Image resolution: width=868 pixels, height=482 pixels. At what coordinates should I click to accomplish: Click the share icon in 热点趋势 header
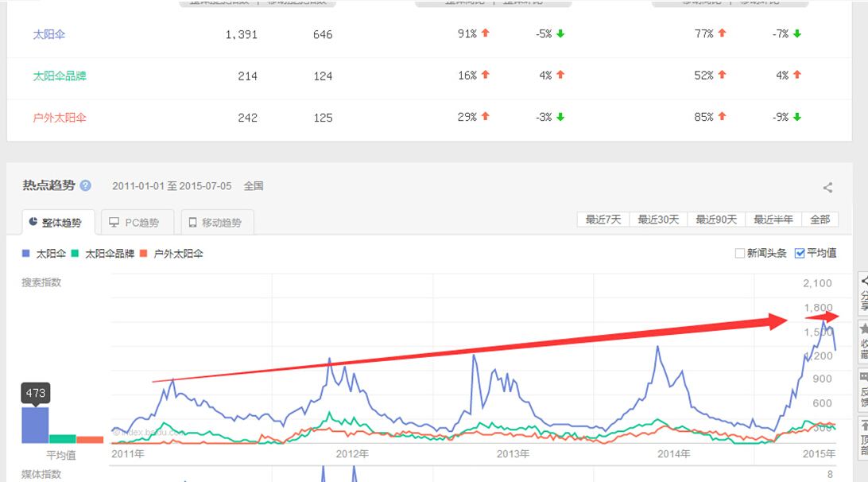coord(827,188)
